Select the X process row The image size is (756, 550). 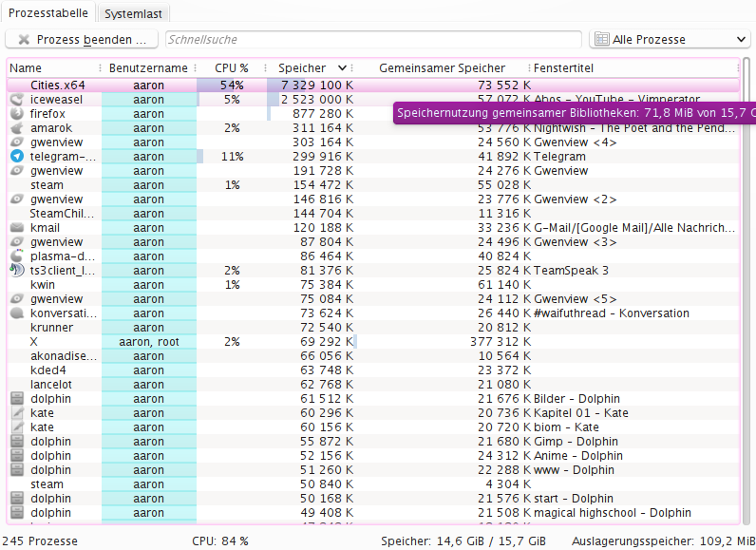click(x=373, y=342)
